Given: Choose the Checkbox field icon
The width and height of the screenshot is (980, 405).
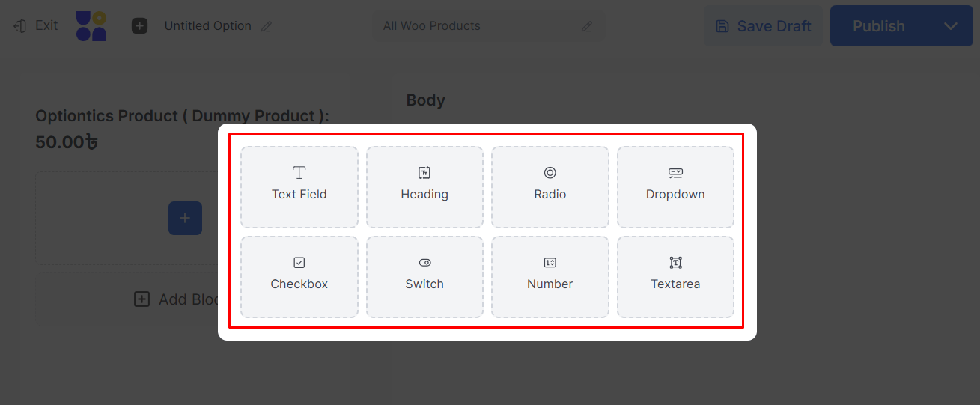Looking at the screenshot, I should [299, 263].
